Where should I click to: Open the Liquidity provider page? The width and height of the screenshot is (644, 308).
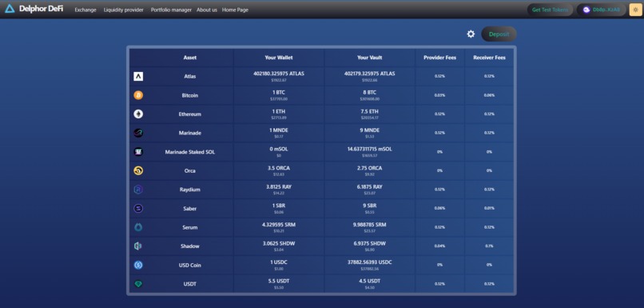click(124, 10)
